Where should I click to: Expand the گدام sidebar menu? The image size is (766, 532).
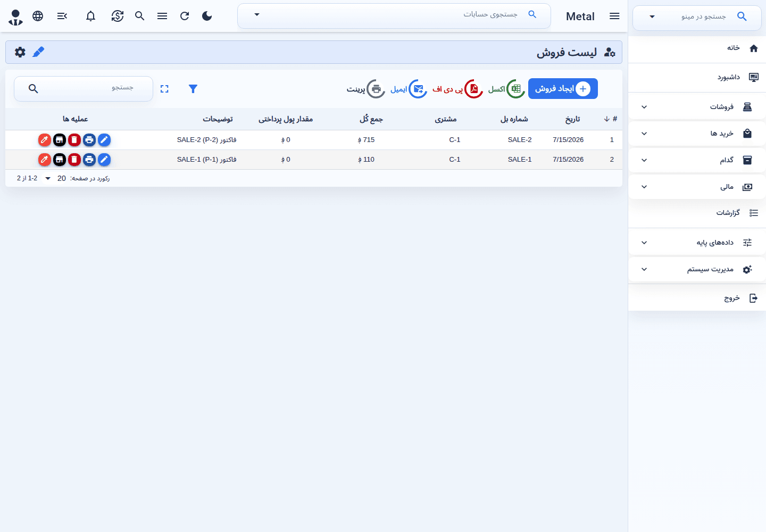[697, 160]
